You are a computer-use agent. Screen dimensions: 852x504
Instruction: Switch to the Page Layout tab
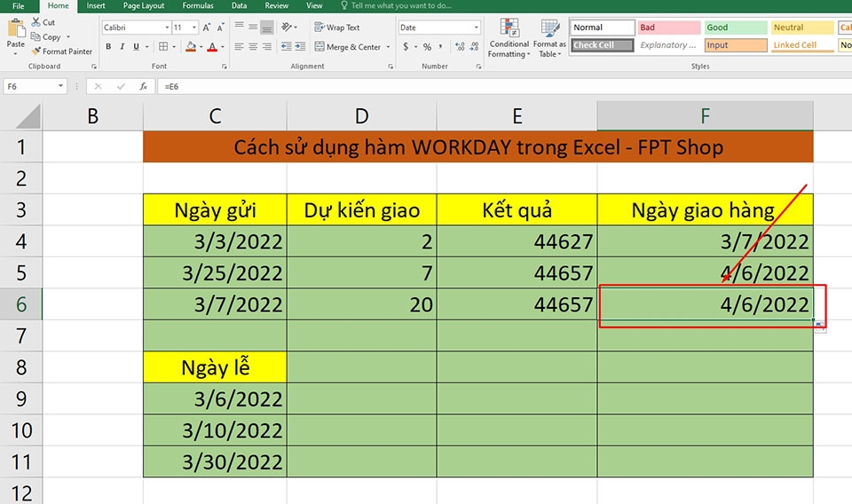click(x=144, y=5)
